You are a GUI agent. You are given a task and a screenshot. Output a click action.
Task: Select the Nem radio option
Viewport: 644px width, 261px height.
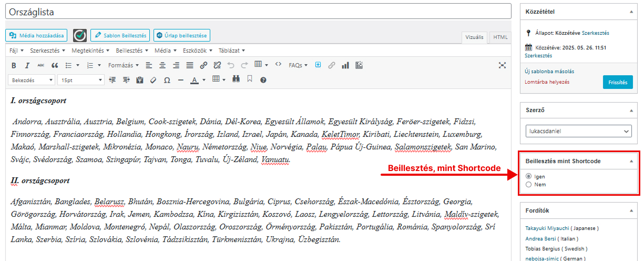tap(528, 185)
